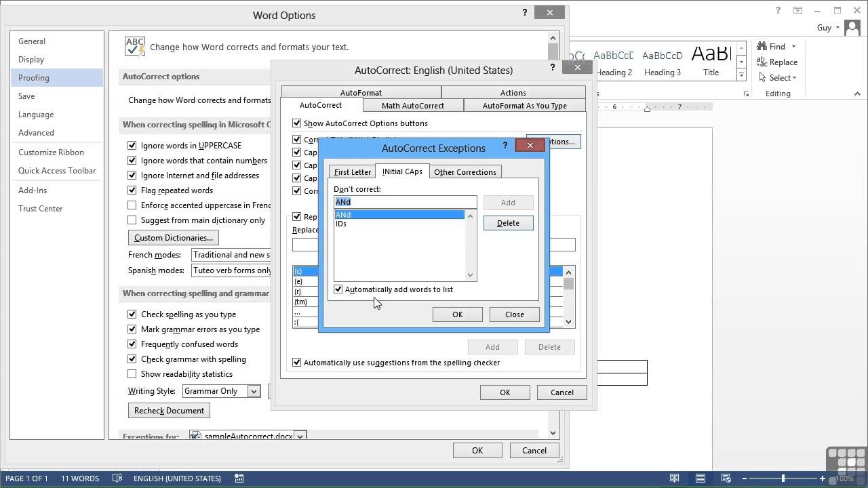
Task: Click help icon in AutoCorrect Exceptions dialog
Action: (505, 145)
